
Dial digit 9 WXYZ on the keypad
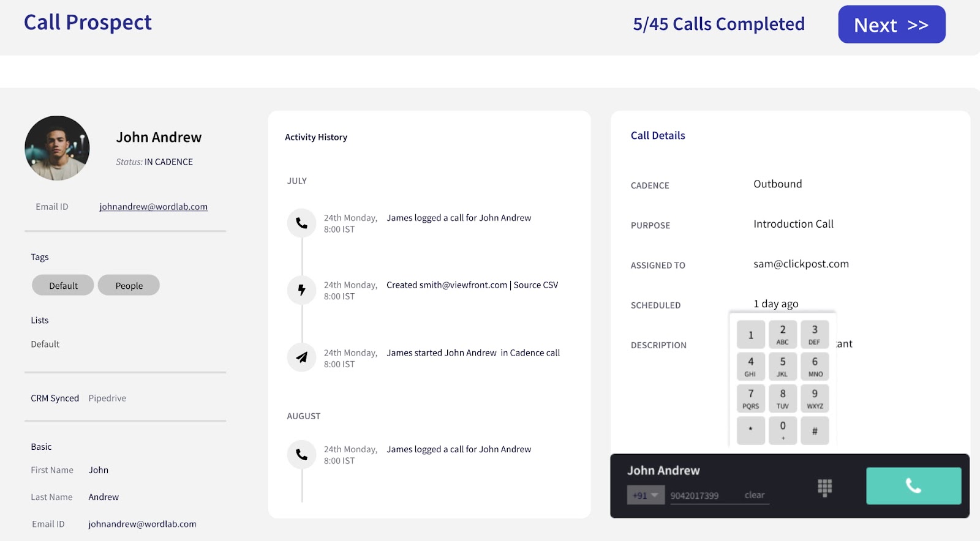(815, 398)
